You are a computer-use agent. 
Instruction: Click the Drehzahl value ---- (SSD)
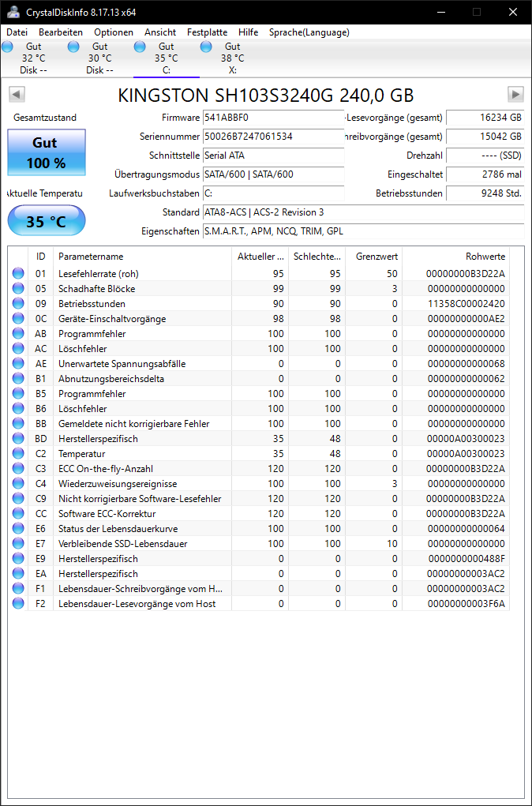click(485, 156)
